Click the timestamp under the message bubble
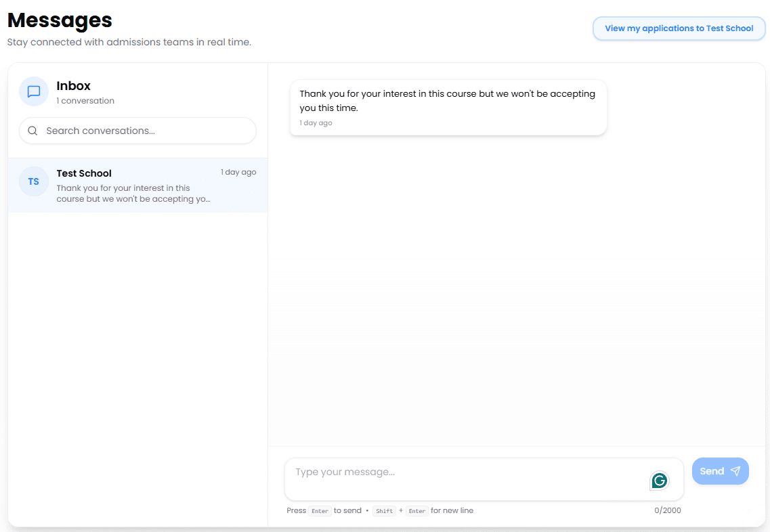Viewport: 770px width, 532px height. click(316, 123)
